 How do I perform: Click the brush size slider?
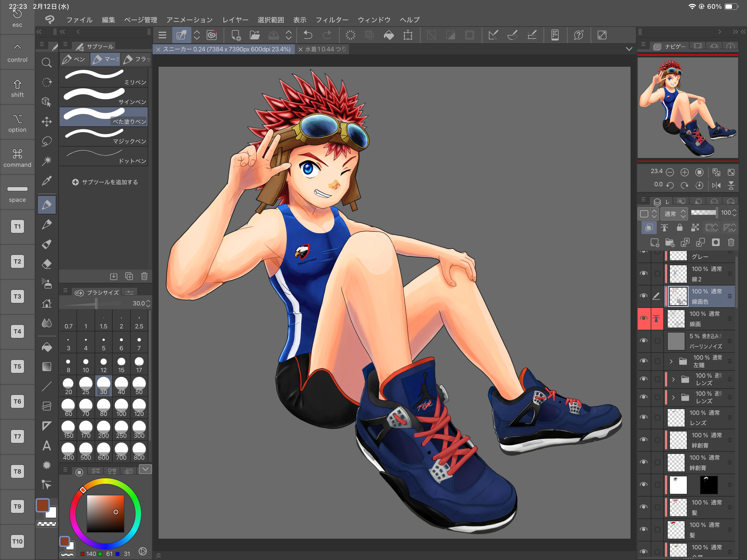pos(92,303)
